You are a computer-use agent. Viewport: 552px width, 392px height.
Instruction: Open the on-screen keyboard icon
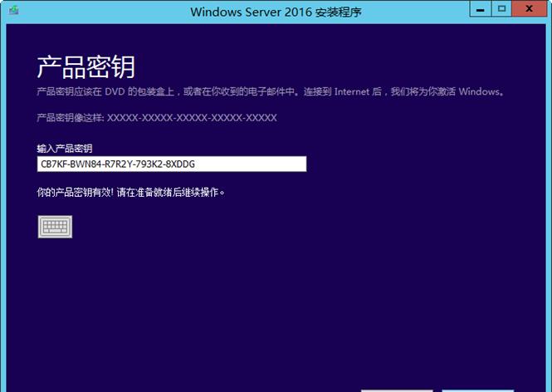[x=55, y=227]
